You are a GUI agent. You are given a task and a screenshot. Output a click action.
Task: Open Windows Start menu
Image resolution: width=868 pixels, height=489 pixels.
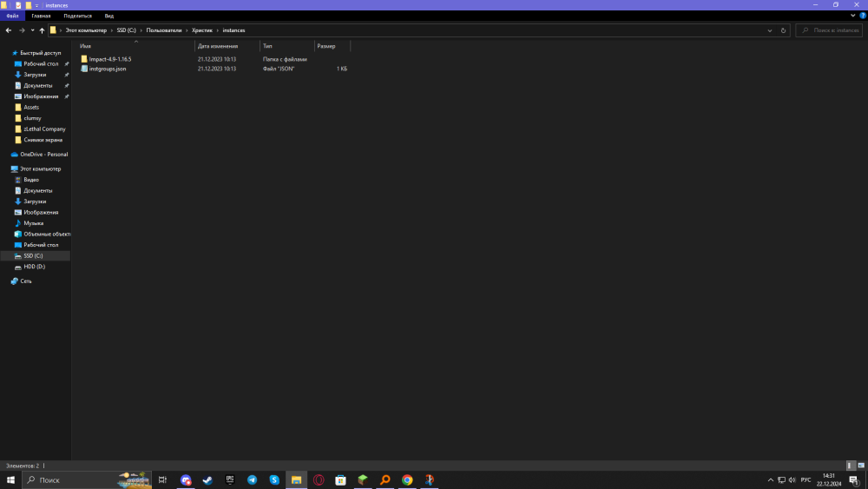[10, 480]
